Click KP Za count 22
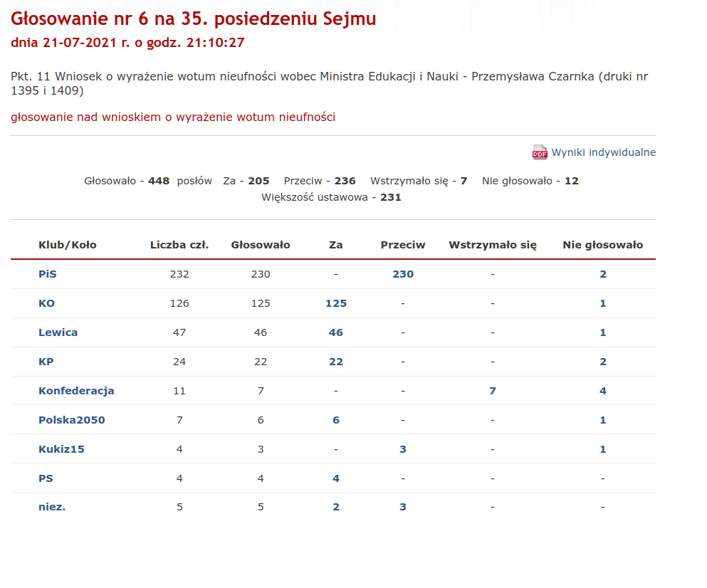Viewport: 707px width, 588px height. tap(336, 362)
